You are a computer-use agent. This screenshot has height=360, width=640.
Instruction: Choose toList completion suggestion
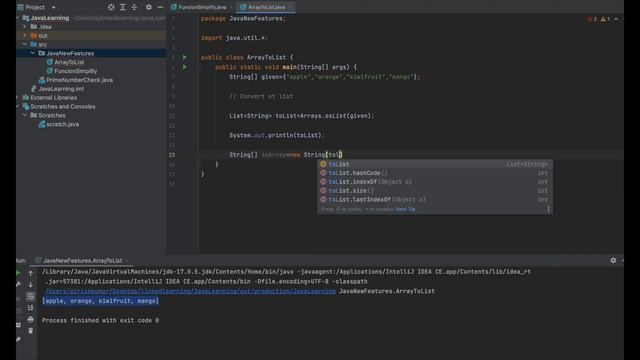coord(435,164)
